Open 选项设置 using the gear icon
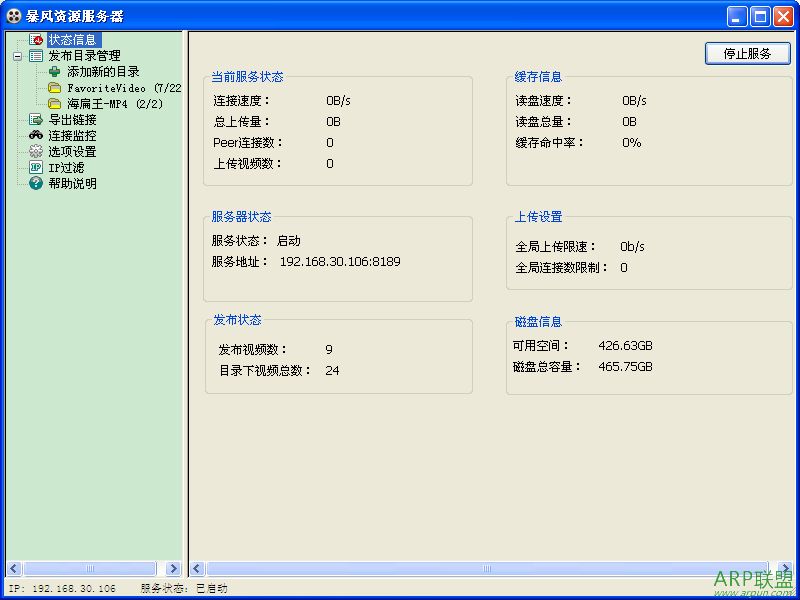 (x=36, y=152)
